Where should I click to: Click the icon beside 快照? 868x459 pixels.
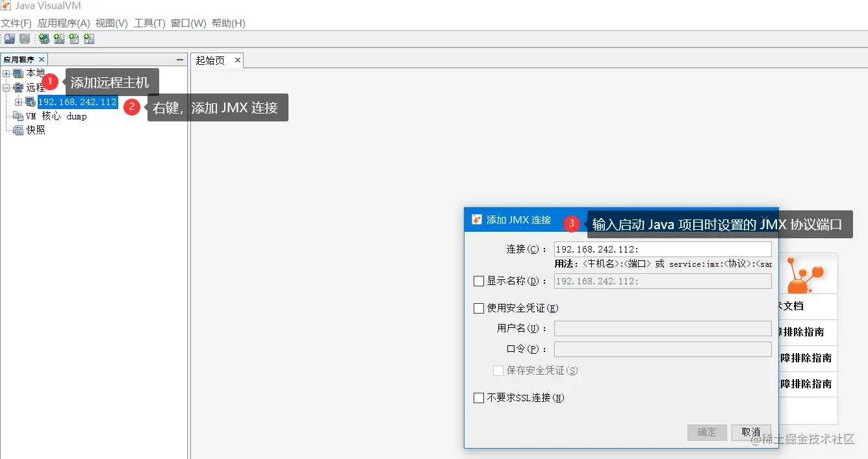click(x=18, y=130)
